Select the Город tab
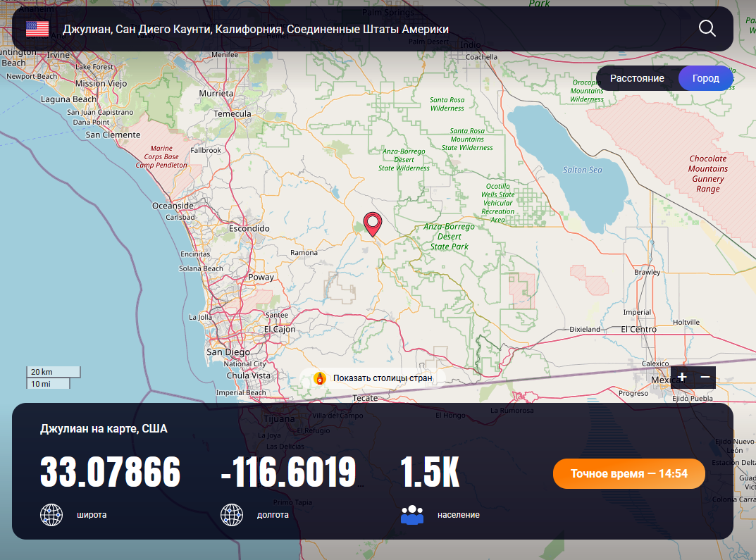The height and width of the screenshot is (560, 756). (x=705, y=78)
